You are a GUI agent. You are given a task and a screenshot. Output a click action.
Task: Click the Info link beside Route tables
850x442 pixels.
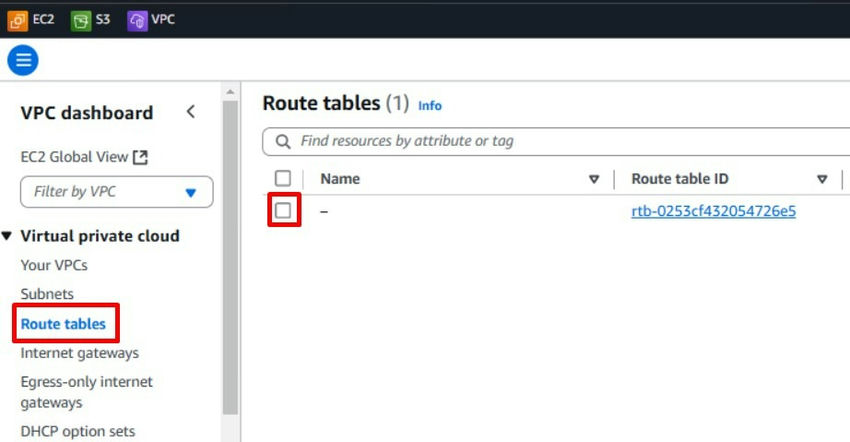[x=430, y=105]
